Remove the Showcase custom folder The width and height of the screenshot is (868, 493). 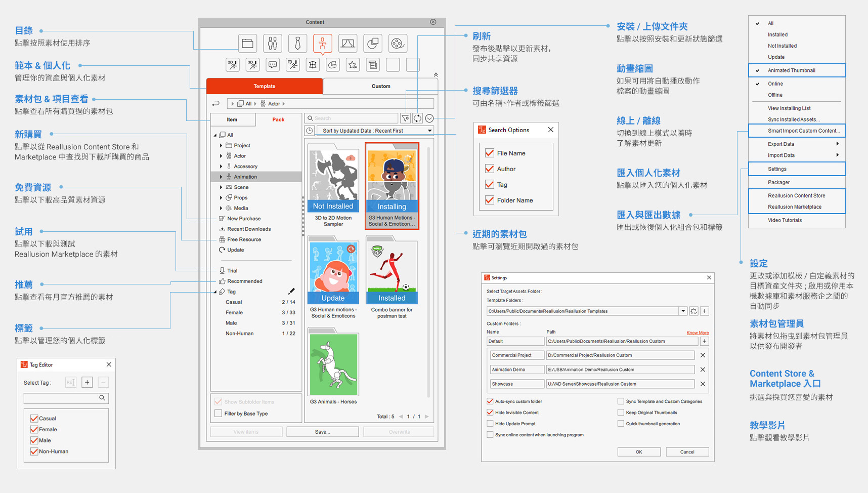pyautogui.click(x=703, y=384)
